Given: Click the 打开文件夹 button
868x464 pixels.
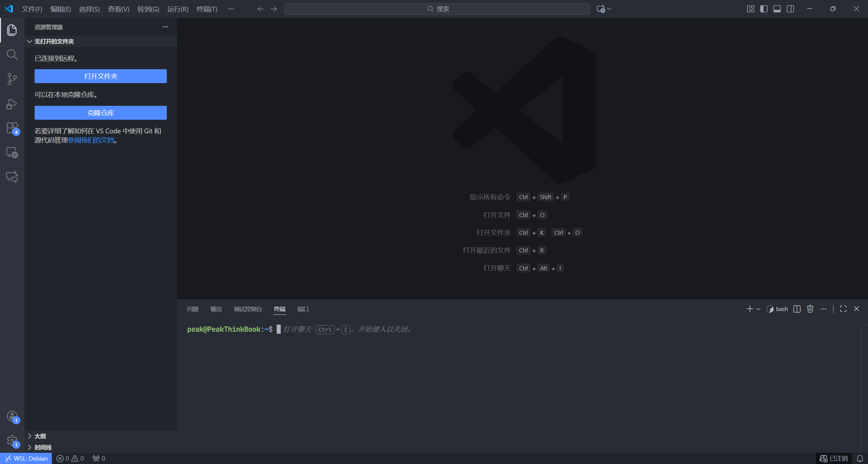Looking at the screenshot, I should click(101, 76).
